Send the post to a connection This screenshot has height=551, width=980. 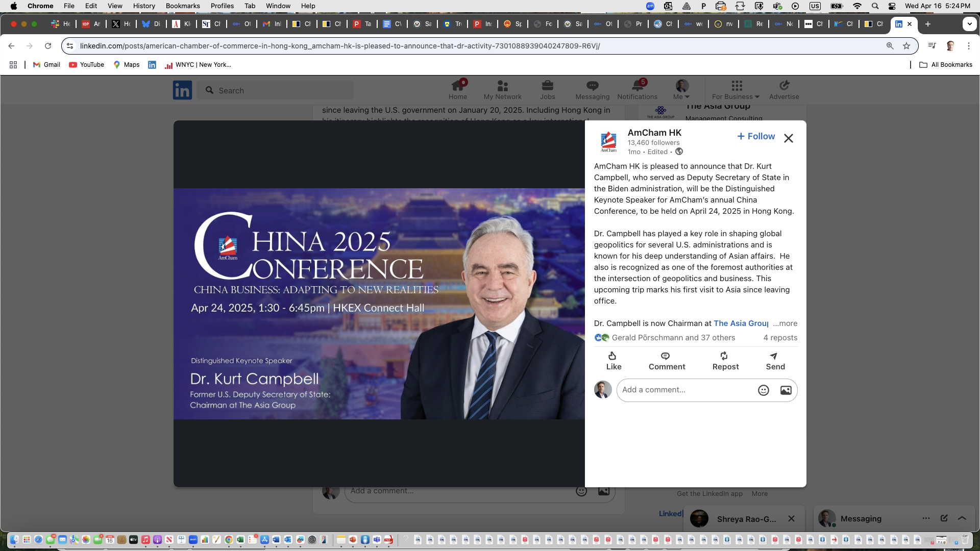775,361
